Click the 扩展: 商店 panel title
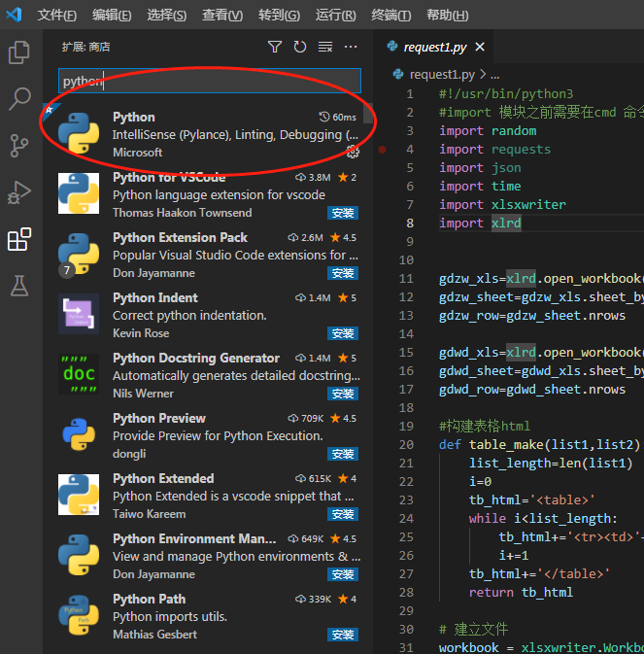This screenshot has width=644, height=654. (x=85, y=47)
